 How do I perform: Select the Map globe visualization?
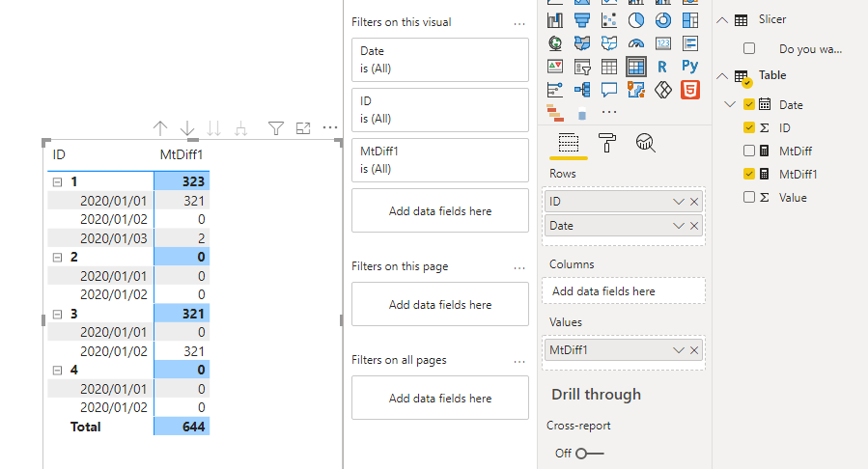click(x=555, y=43)
